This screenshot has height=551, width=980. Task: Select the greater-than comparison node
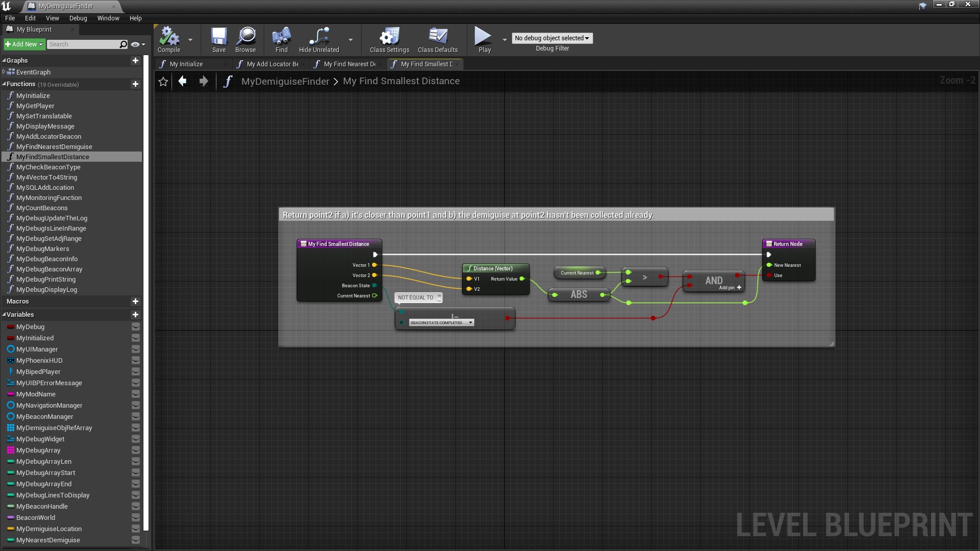coord(645,278)
